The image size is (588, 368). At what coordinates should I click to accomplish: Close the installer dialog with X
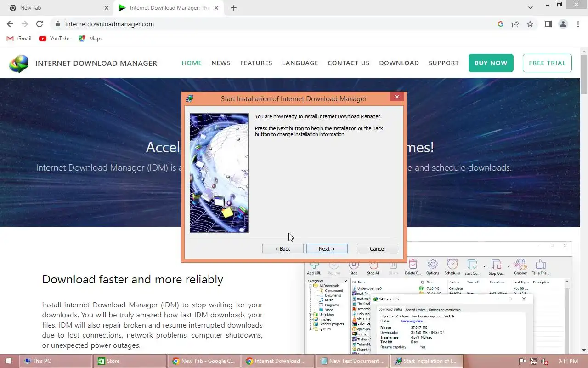pos(396,97)
